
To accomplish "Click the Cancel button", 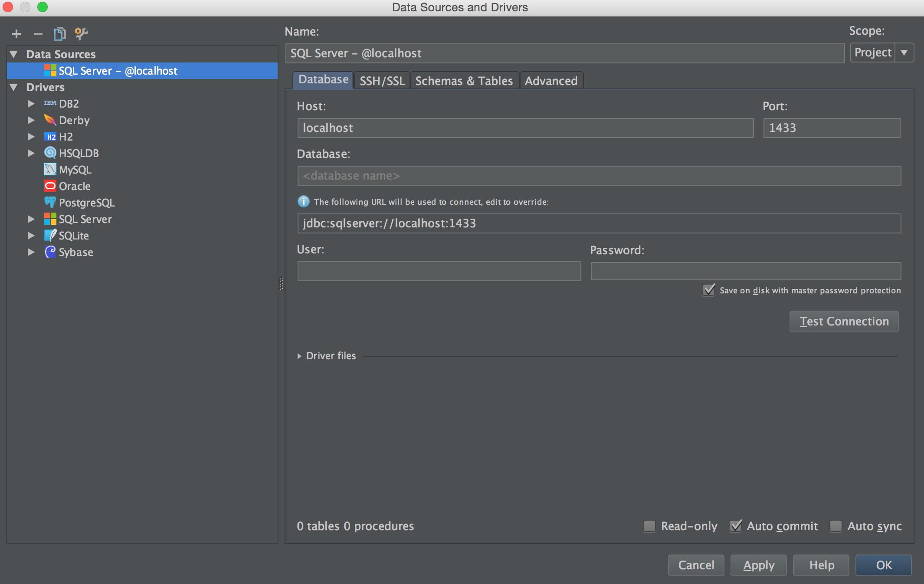I will click(x=696, y=565).
